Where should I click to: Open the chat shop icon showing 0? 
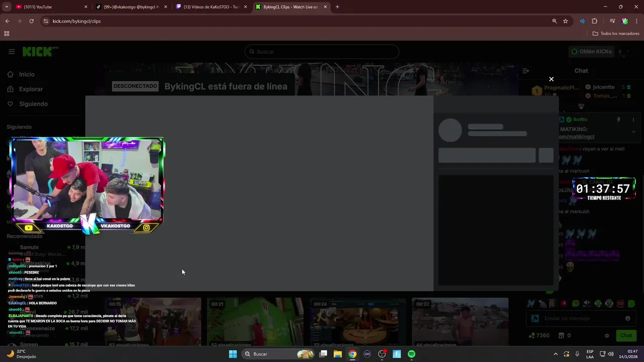pyautogui.click(x=561, y=335)
